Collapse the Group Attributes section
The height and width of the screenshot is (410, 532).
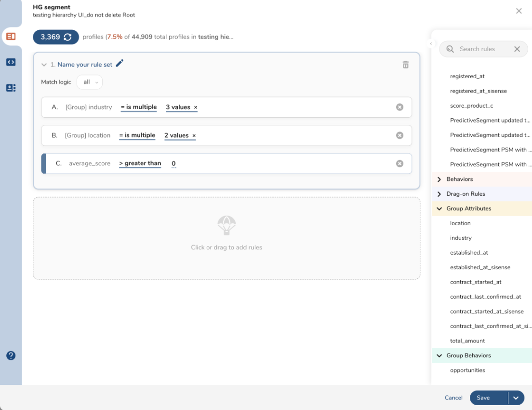pos(439,209)
